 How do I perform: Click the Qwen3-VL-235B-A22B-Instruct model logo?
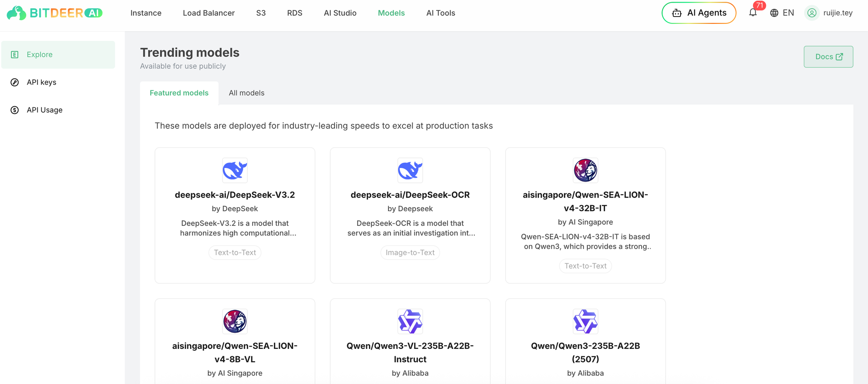410,321
